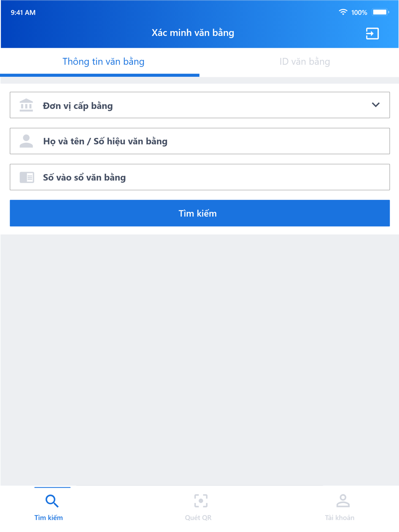
Task: Select the Quét QR label in bottom navigation
Action: tap(198, 518)
